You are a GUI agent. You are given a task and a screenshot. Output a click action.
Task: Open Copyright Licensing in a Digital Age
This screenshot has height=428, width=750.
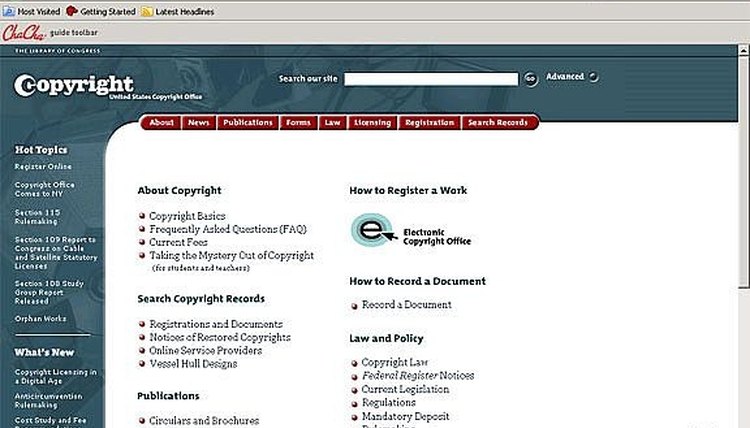(55, 376)
